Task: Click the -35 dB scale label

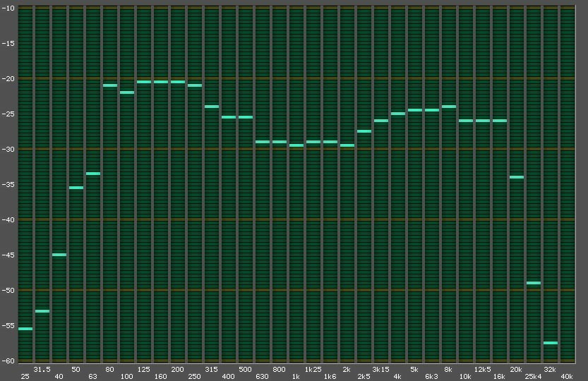Action: click(8, 184)
